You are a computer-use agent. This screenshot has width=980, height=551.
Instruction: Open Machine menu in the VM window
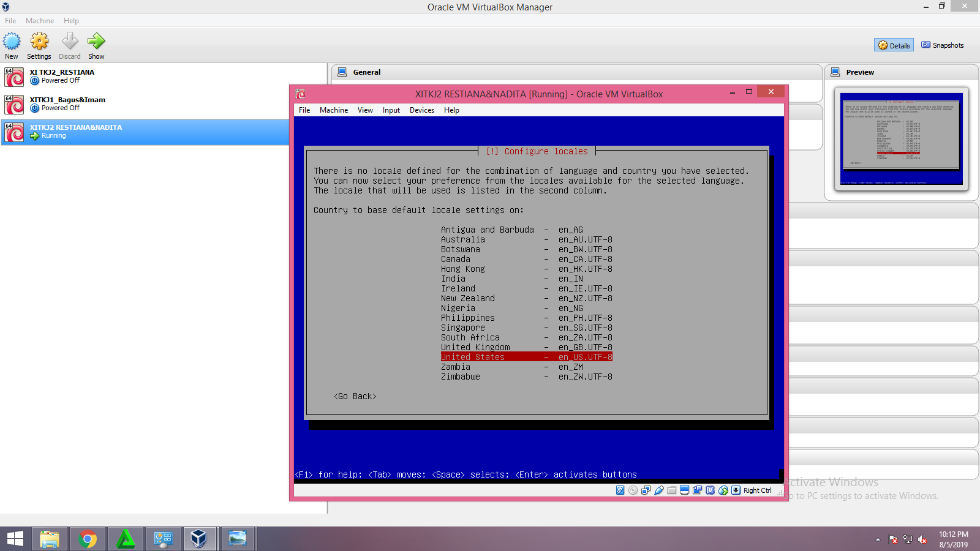pos(334,110)
